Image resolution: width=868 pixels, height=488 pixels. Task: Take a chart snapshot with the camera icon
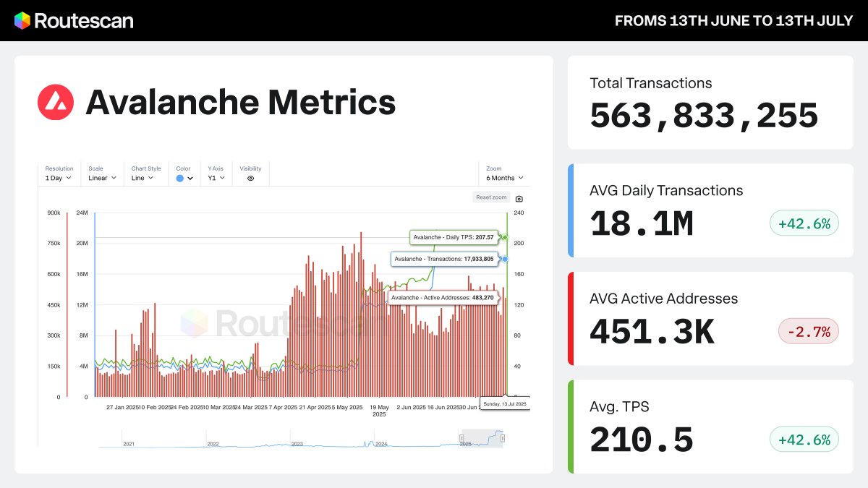point(519,198)
